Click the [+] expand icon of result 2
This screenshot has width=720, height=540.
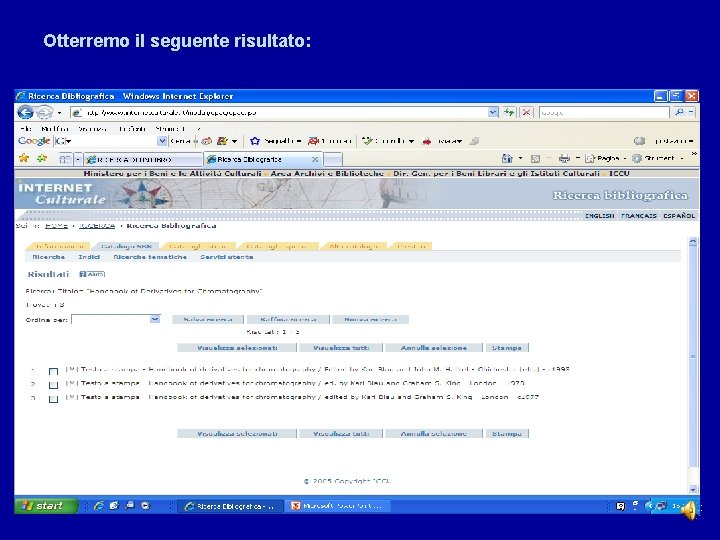(x=71, y=383)
